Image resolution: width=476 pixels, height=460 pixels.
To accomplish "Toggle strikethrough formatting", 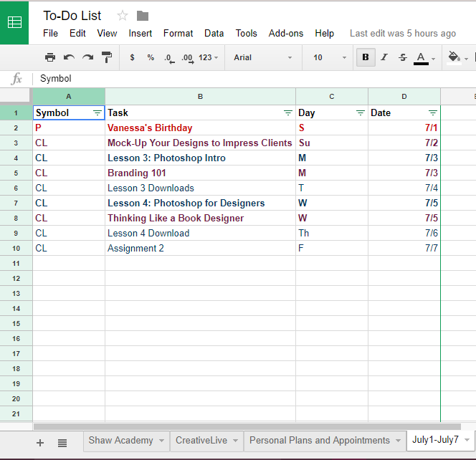I will (403, 57).
